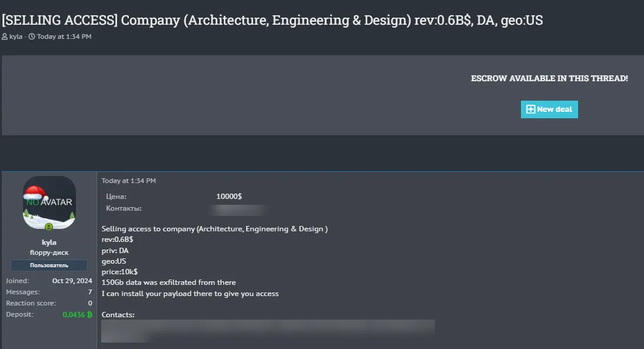Click the plus icon inside the New deal button
644x349 pixels.
click(530, 109)
